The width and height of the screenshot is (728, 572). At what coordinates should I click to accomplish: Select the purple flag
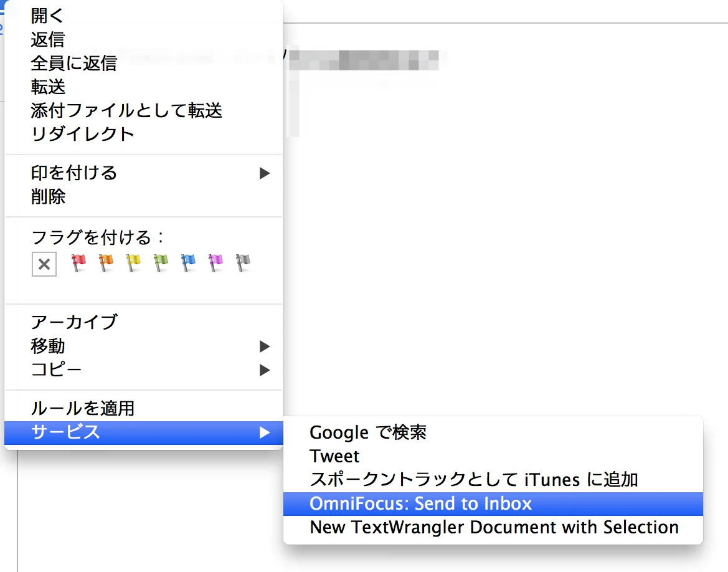pos(216,263)
